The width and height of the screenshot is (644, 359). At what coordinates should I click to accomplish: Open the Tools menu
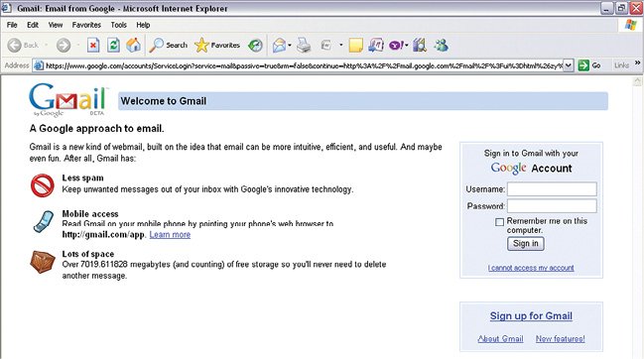118,25
